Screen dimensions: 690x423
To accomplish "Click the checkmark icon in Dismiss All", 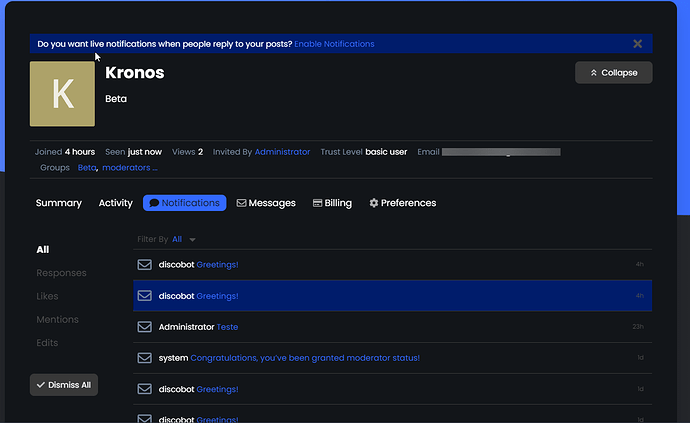I will click(x=41, y=385).
